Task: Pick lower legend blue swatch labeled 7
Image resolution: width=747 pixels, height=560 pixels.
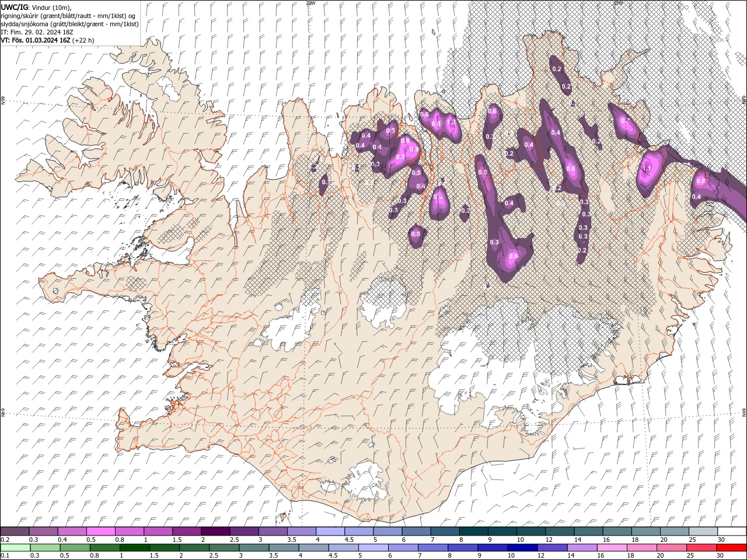Action: (433, 548)
